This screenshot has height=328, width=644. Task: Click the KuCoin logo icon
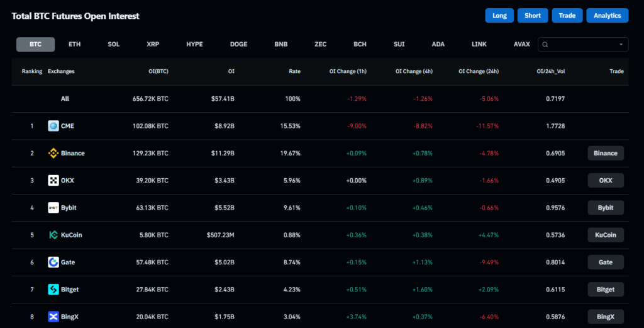(53, 235)
